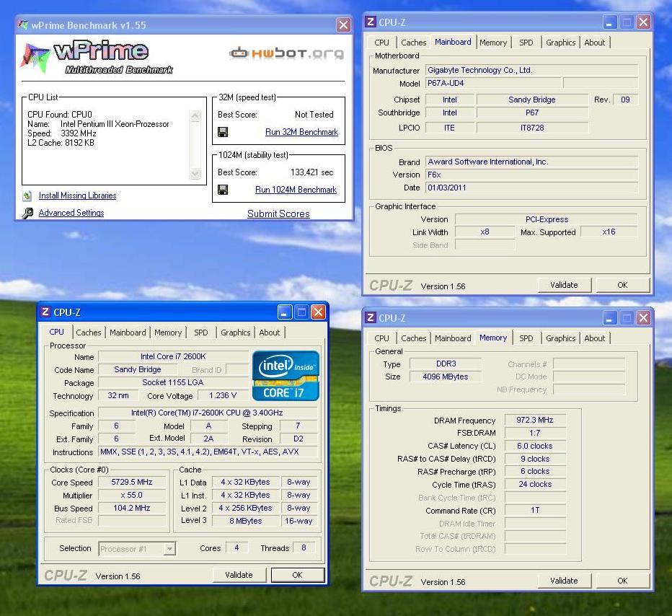This screenshot has width=672, height=616.
Task: Open SPD tab in Mainboard window
Action: click(x=526, y=43)
